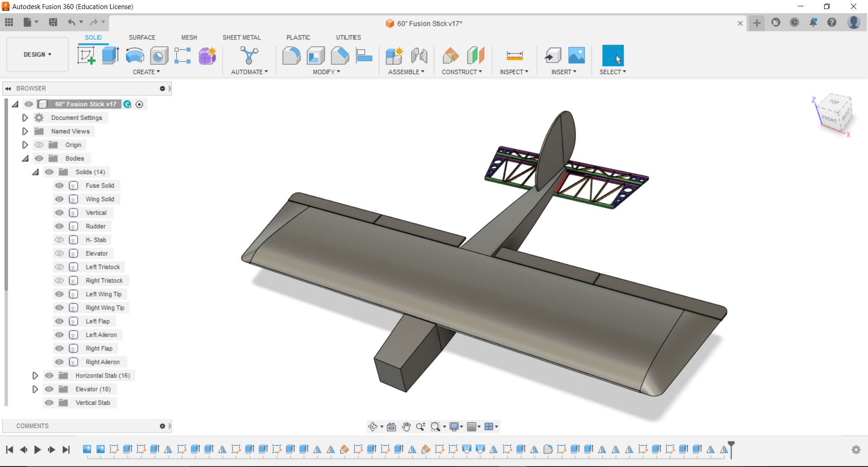868x467 pixels.
Task: Click the ViewCube in the viewport corner
Action: click(835, 113)
